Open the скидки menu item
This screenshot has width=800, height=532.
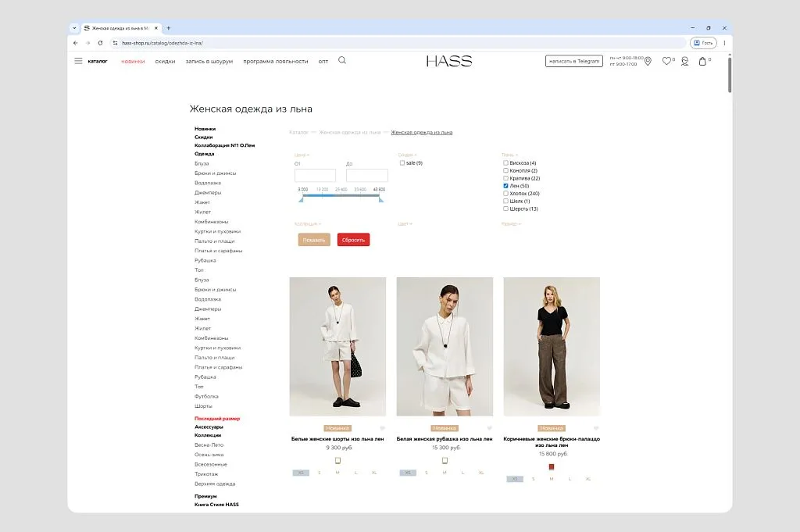pyautogui.click(x=165, y=61)
